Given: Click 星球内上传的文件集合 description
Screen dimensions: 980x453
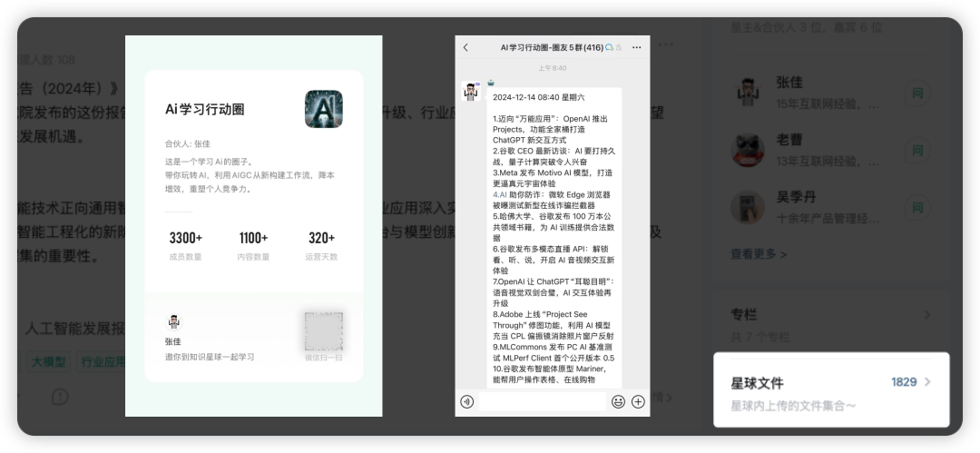Looking at the screenshot, I should tap(793, 406).
